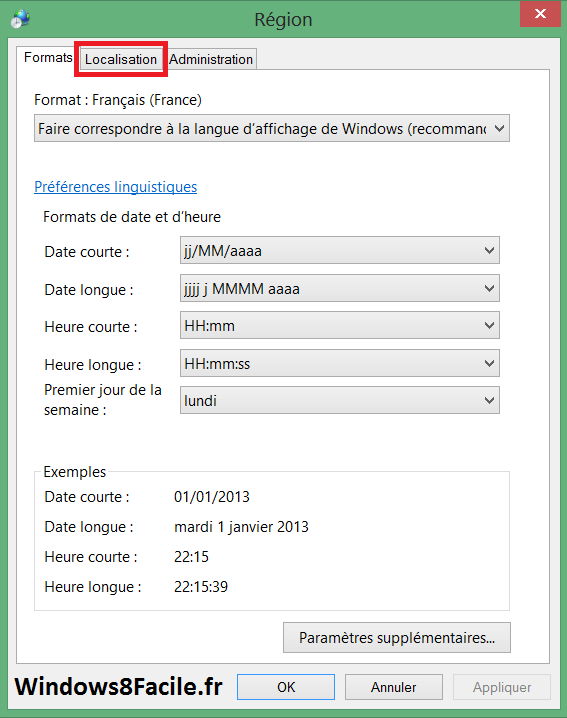Close the Région dialog window
567x718 pixels.
pos(540,14)
